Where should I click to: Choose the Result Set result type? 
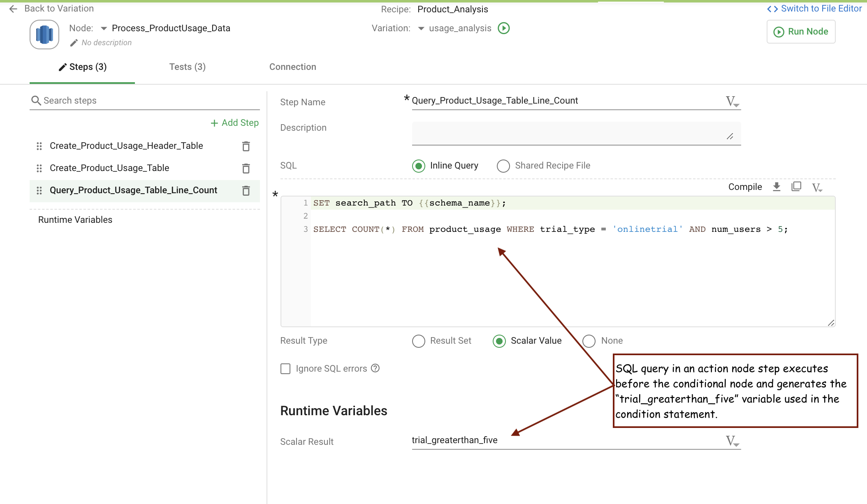[419, 341]
